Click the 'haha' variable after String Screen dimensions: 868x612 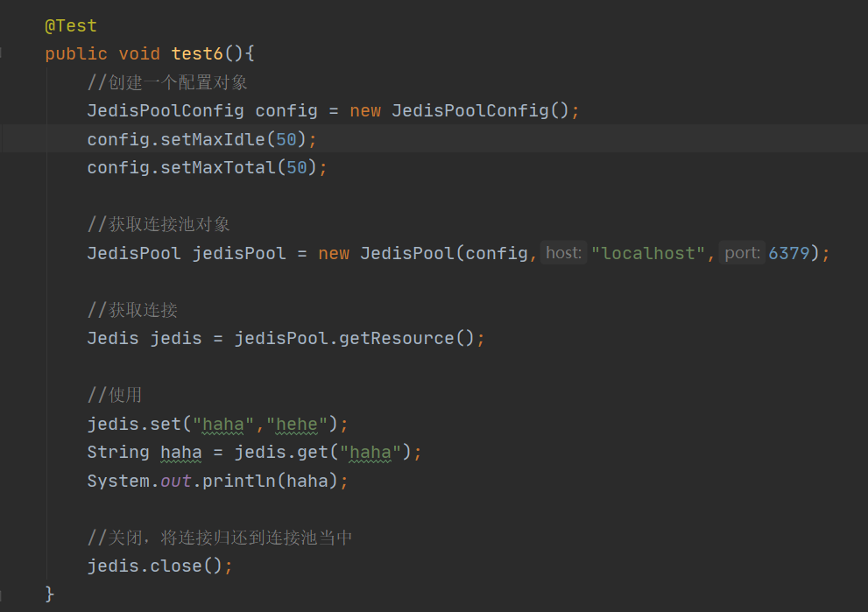click(x=181, y=453)
